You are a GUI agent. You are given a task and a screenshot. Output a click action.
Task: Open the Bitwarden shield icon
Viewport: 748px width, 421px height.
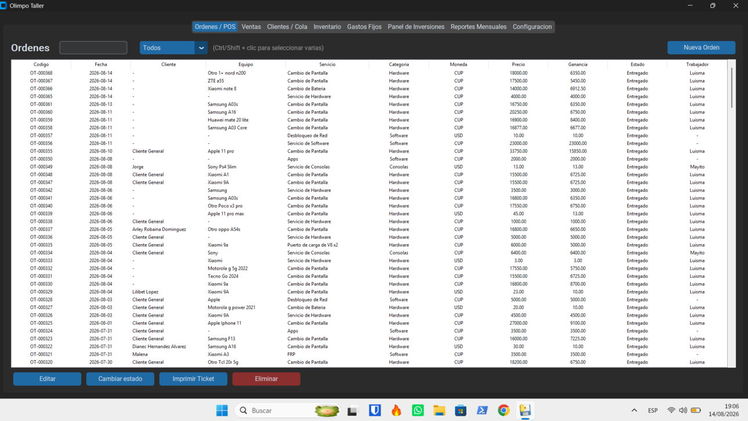[375, 411]
